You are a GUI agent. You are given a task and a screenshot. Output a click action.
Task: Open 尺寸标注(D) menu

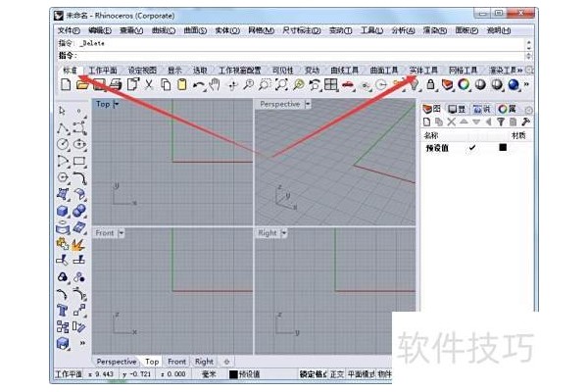coord(302,30)
